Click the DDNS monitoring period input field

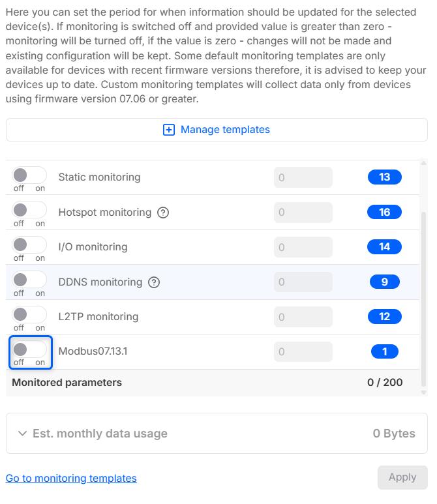[x=303, y=282]
